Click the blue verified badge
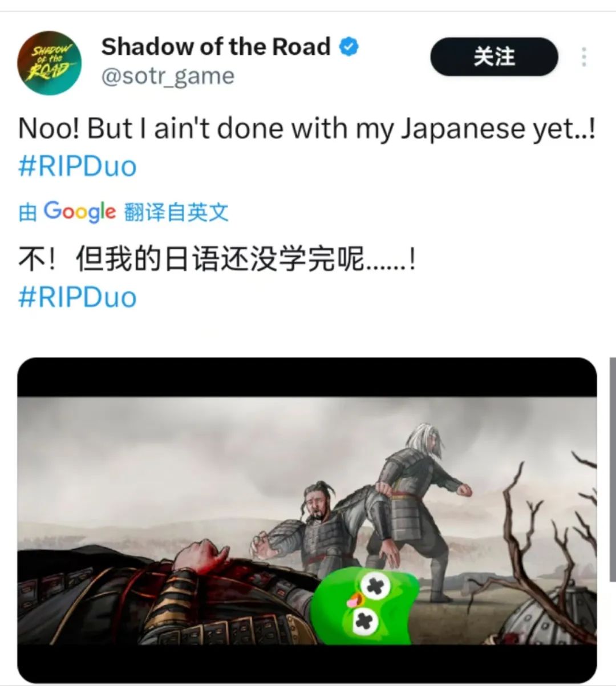Screen dimensions: 616x686 [349, 47]
